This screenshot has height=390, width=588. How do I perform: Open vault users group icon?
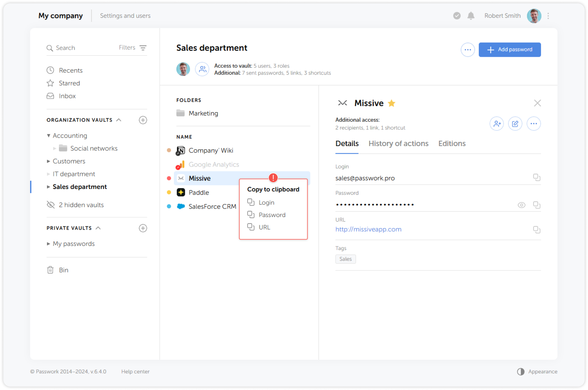202,69
